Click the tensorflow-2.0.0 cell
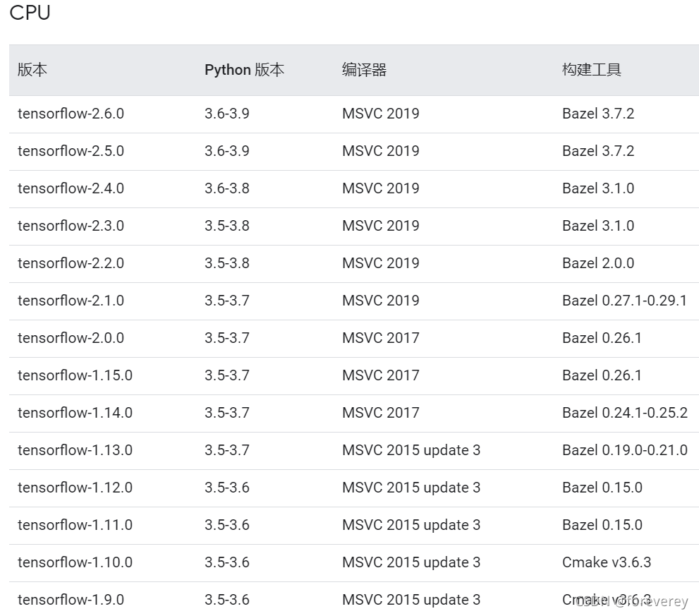 coord(71,339)
